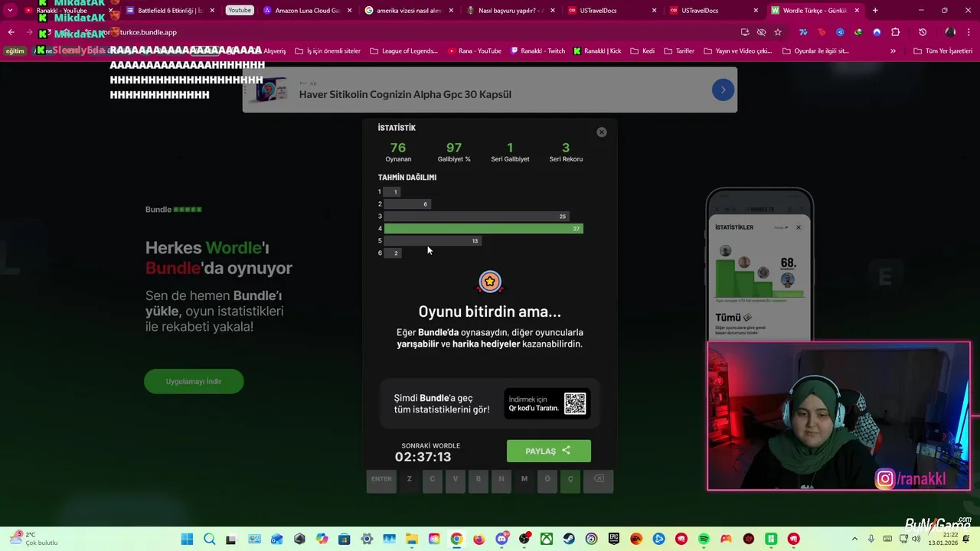Open the tab search dropdown arrow
The width and height of the screenshot is (980, 551).
tap(10, 11)
